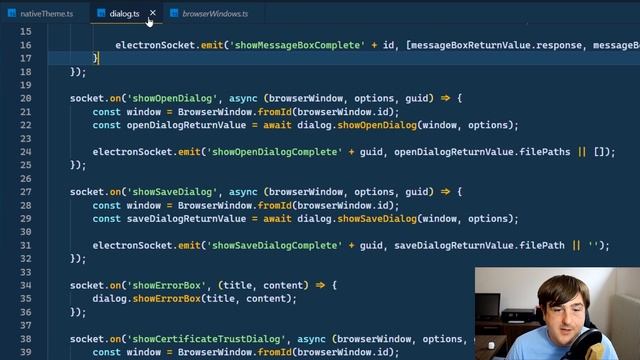Click browserWindow.id argument on line 39
640x360 pixels.
[x=343, y=352]
